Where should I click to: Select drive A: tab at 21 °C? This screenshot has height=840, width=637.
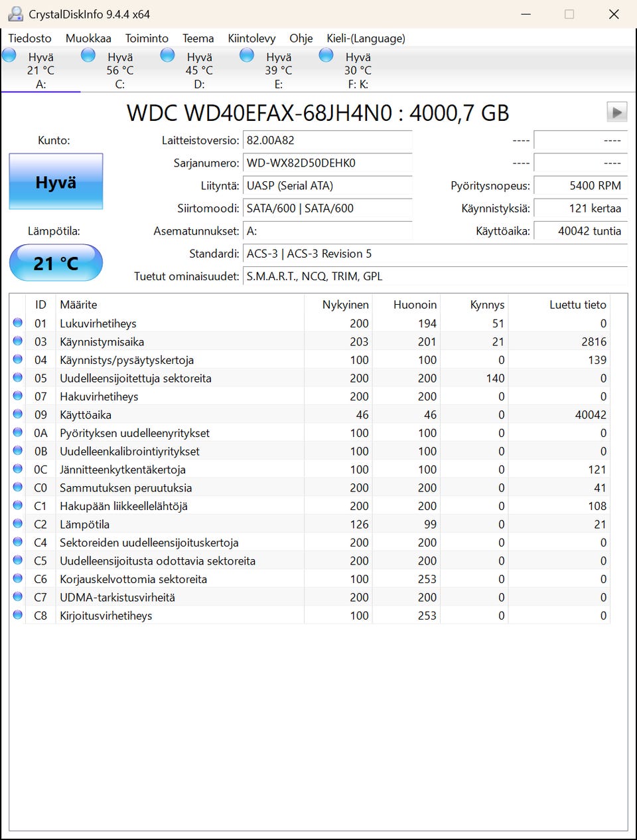[x=40, y=69]
